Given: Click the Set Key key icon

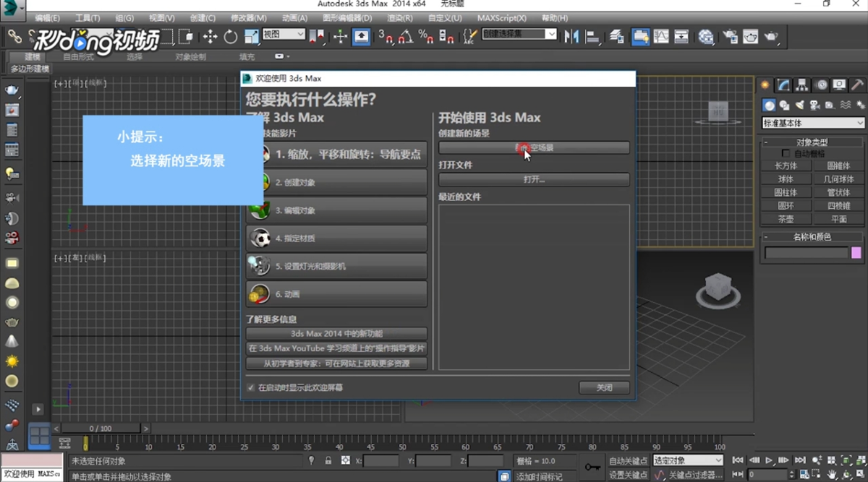Looking at the screenshot, I should [x=592, y=467].
